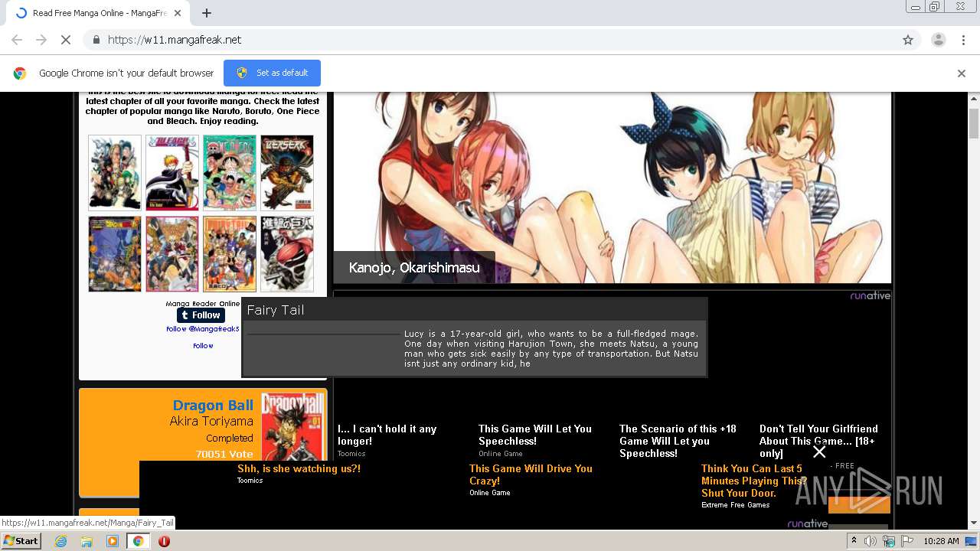Click the browser back arrow

point(17,40)
